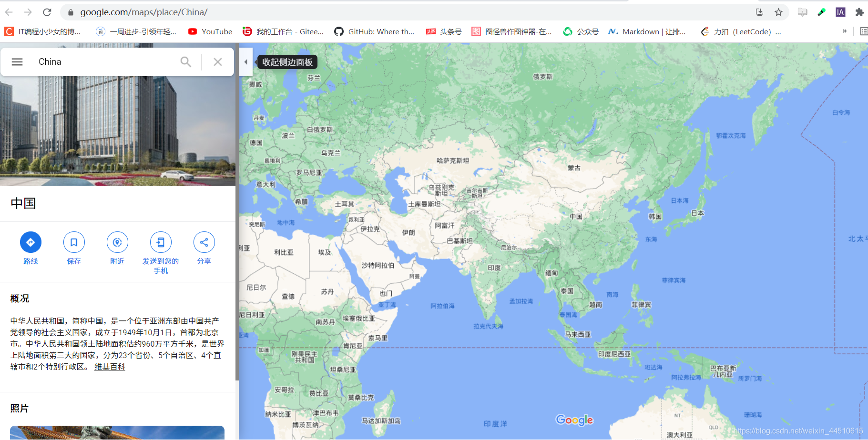Open the China header building photo

117,131
